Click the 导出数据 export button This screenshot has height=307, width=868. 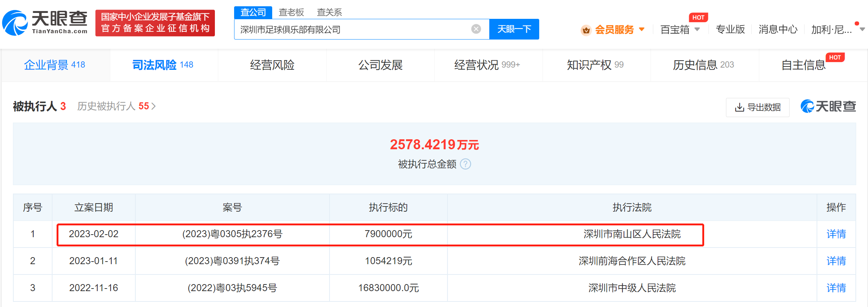tap(757, 107)
